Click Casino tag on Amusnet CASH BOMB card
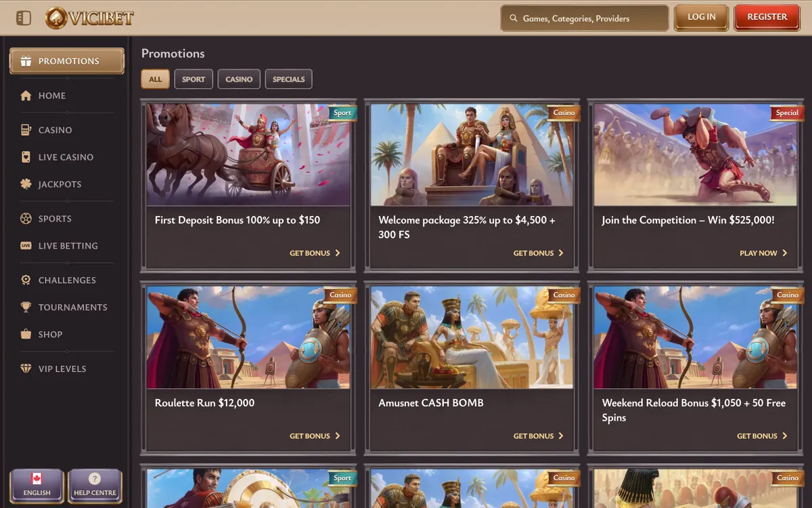Viewport: 812px width, 508px height. coord(564,295)
